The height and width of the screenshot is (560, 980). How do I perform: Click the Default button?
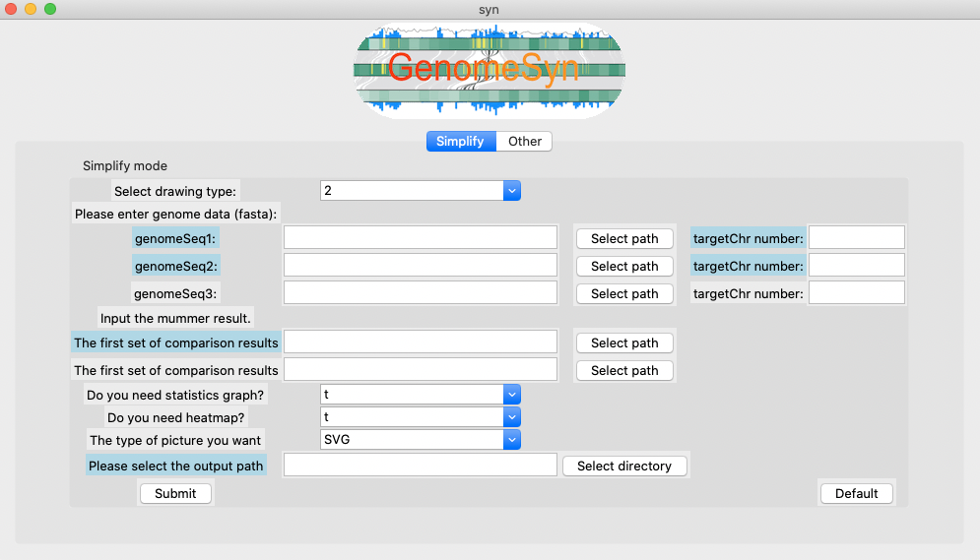coord(856,494)
